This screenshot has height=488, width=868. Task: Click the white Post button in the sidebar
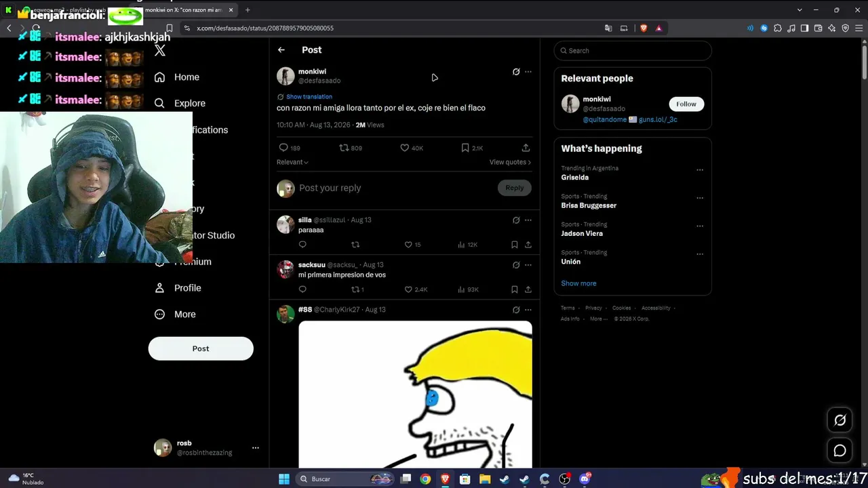click(x=201, y=348)
